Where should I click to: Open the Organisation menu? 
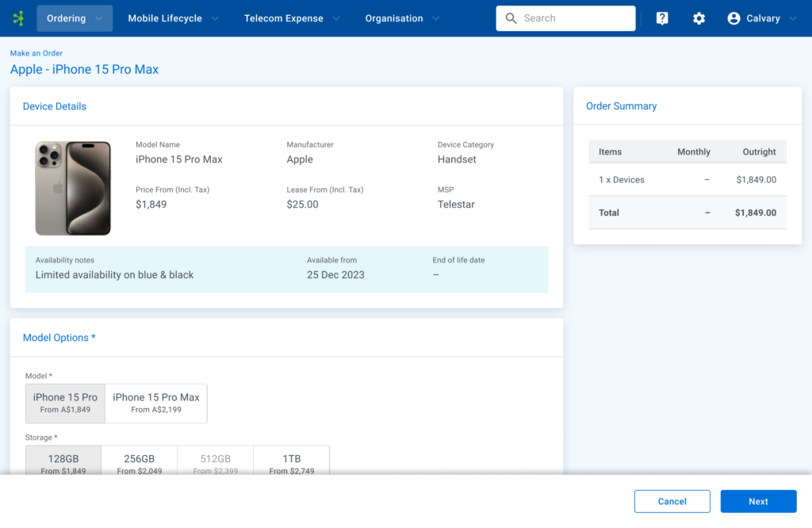[x=403, y=18]
